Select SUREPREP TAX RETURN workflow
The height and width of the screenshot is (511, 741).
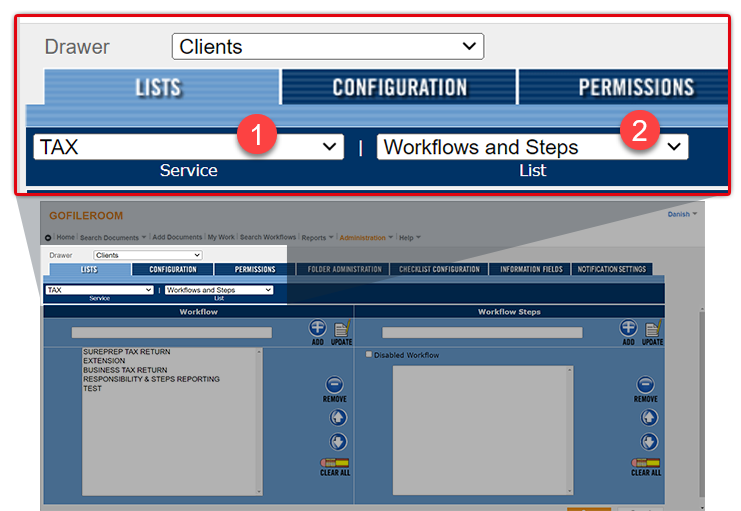pyautogui.click(x=127, y=352)
